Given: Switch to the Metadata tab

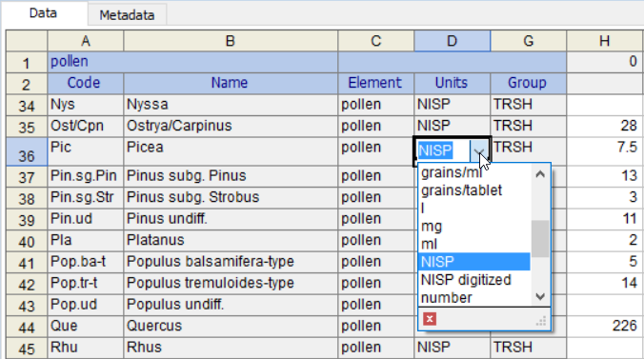Looking at the screenshot, I should (x=127, y=15).
